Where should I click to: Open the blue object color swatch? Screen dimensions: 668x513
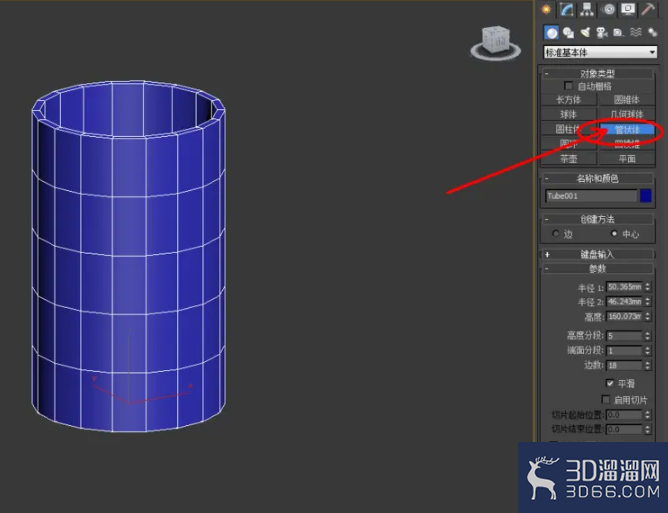click(x=645, y=196)
